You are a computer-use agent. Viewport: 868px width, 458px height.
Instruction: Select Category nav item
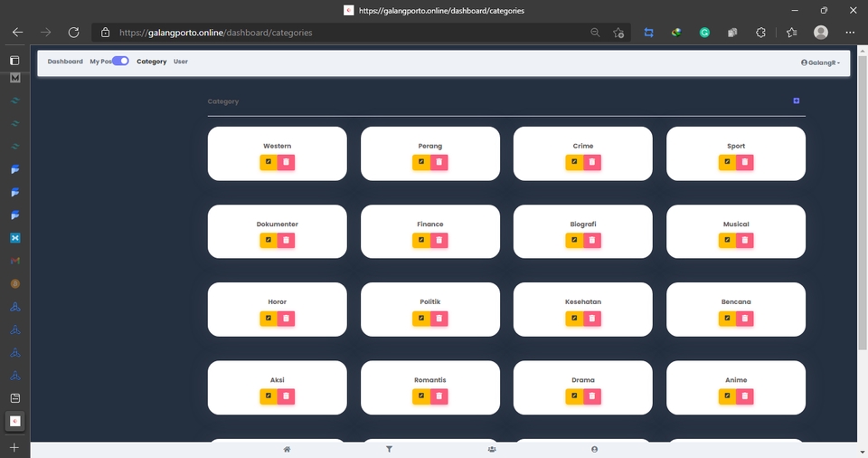(x=152, y=62)
